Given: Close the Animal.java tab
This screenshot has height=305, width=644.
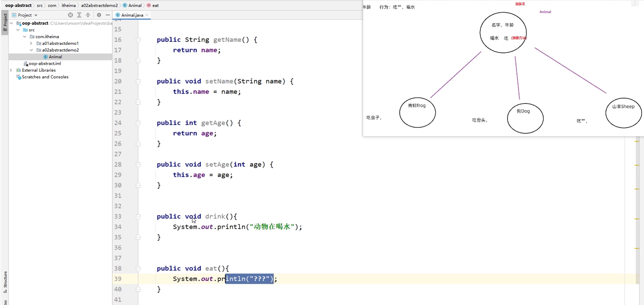Looking at the screenshot, I should [x=147, y=15].
